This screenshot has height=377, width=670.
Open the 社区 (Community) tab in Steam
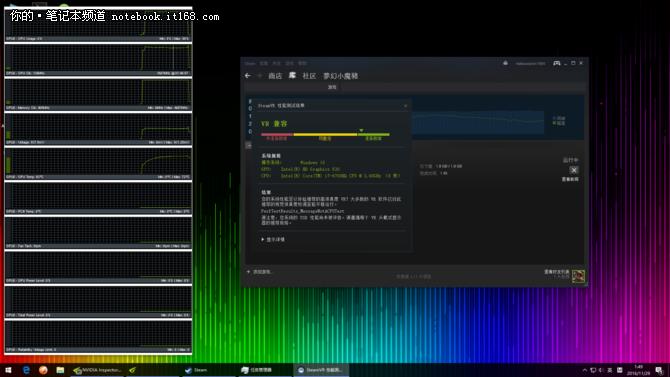point(309,76)
